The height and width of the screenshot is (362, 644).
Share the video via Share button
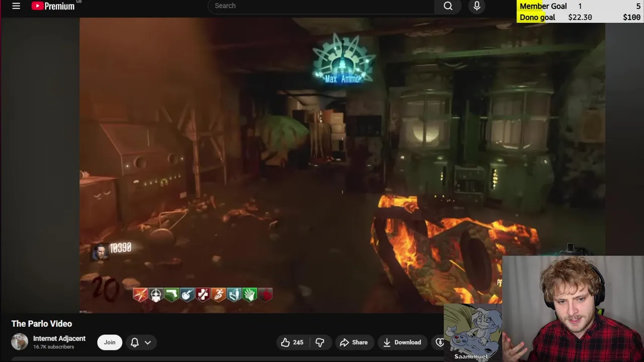(x=354, y=342)
